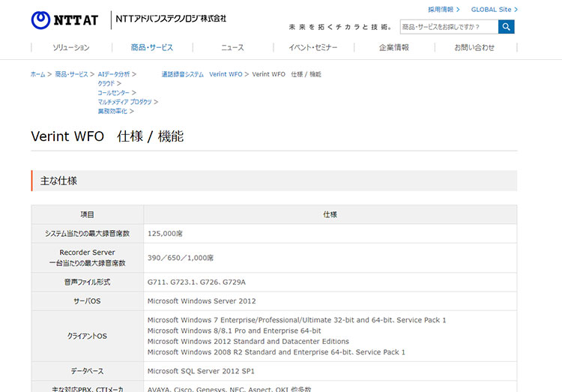Click Verint WFO breadcrumb link
Viewport: 562px width, 392px height.
click(x=226, y=74)
